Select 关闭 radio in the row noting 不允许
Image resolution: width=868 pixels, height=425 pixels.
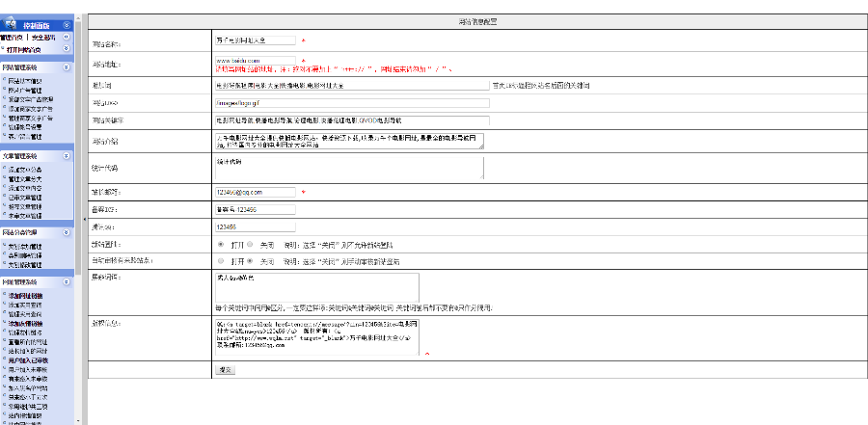click(250, 244)
